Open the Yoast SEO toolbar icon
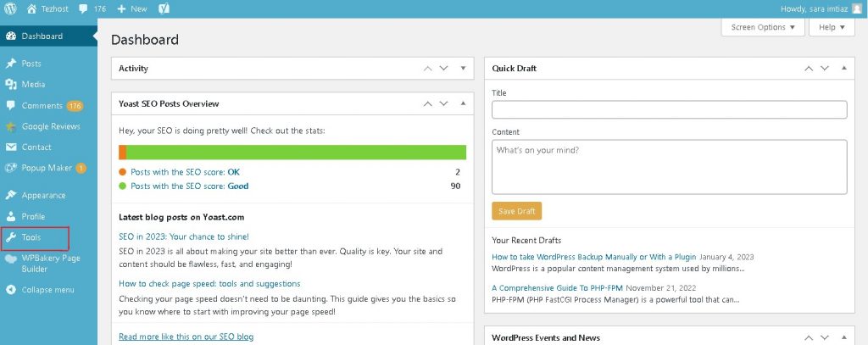The width and height of the screenshot is (868, 345). point(164,8)
